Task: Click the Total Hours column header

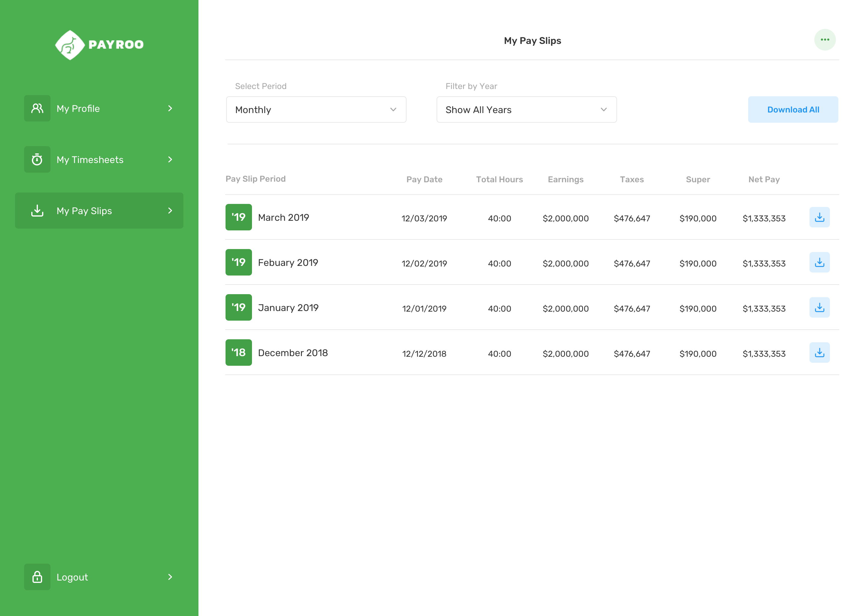Action: pyautogui.click(x=499, y=179)
